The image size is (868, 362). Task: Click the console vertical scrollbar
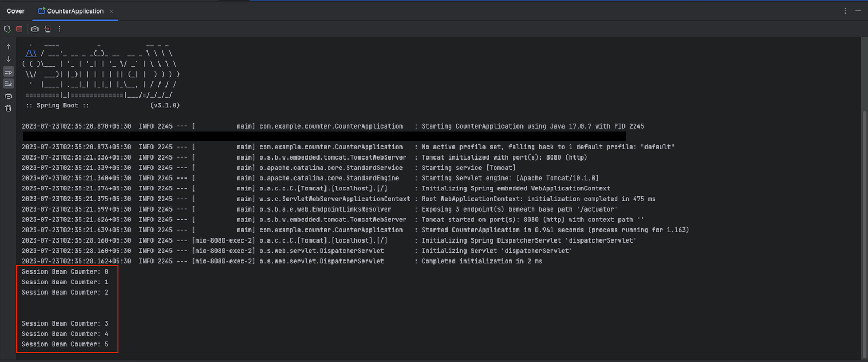click(865, 234)
